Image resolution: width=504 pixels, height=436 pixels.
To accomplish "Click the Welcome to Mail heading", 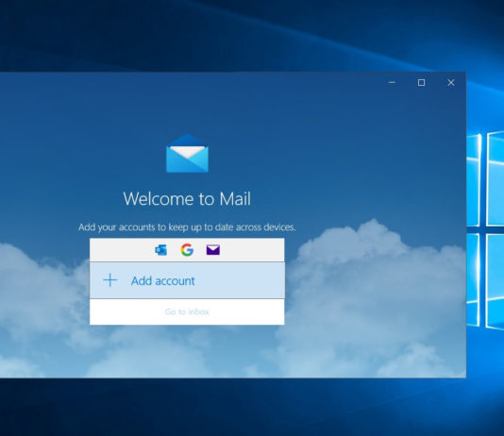I will click(x=187, y=198).
